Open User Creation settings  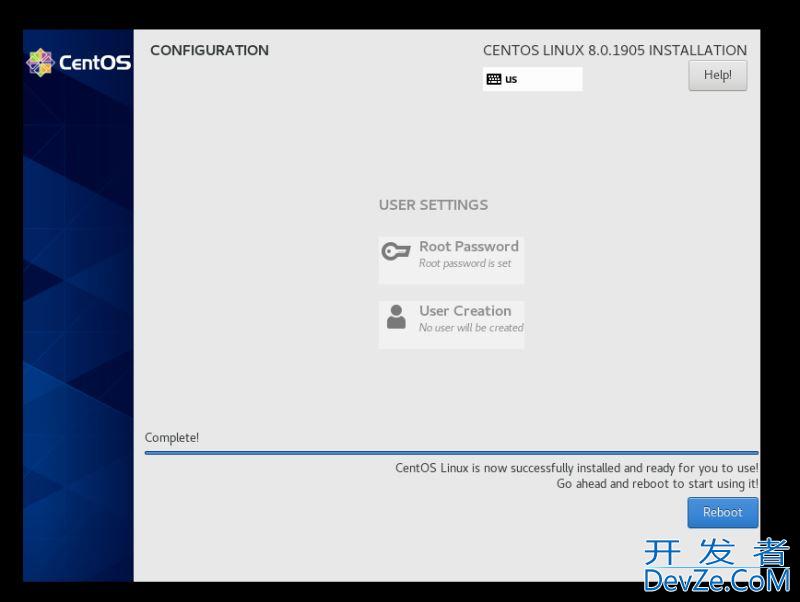(451, 324)
